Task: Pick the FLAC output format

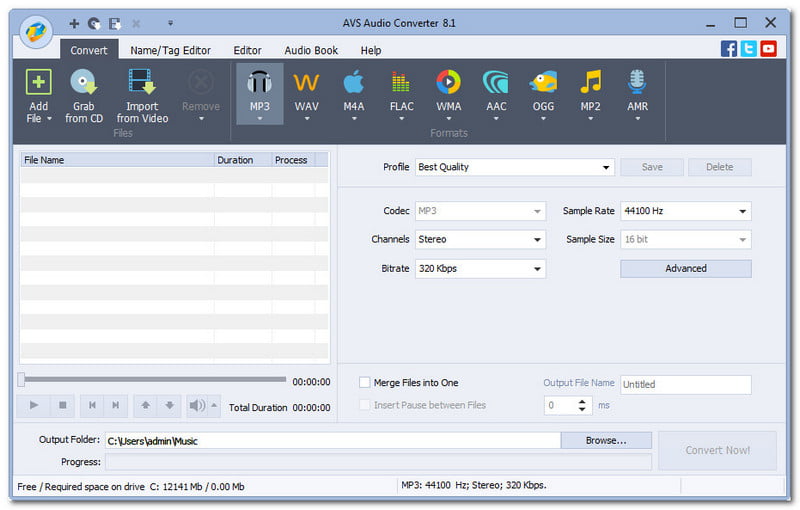Action: (401, 84)
